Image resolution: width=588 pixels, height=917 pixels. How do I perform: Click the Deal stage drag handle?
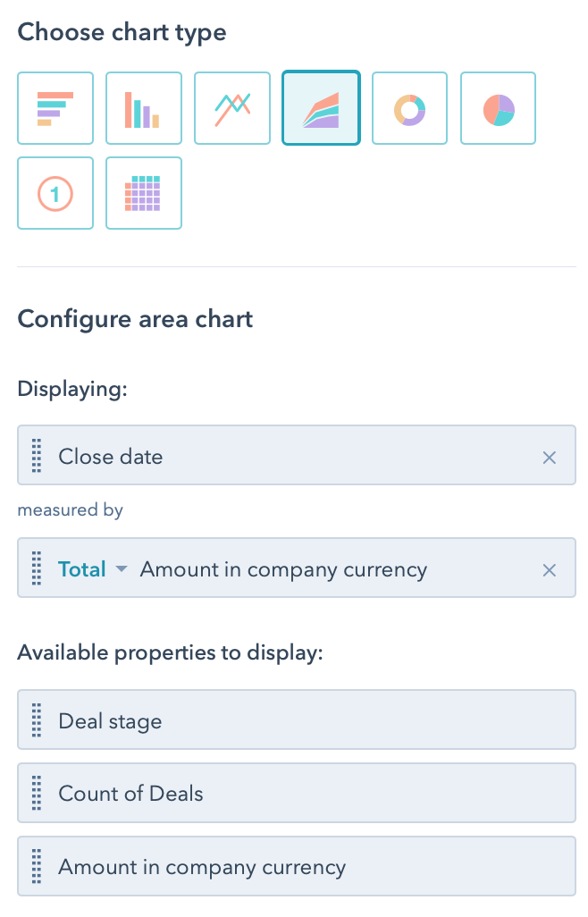(37, 719)
